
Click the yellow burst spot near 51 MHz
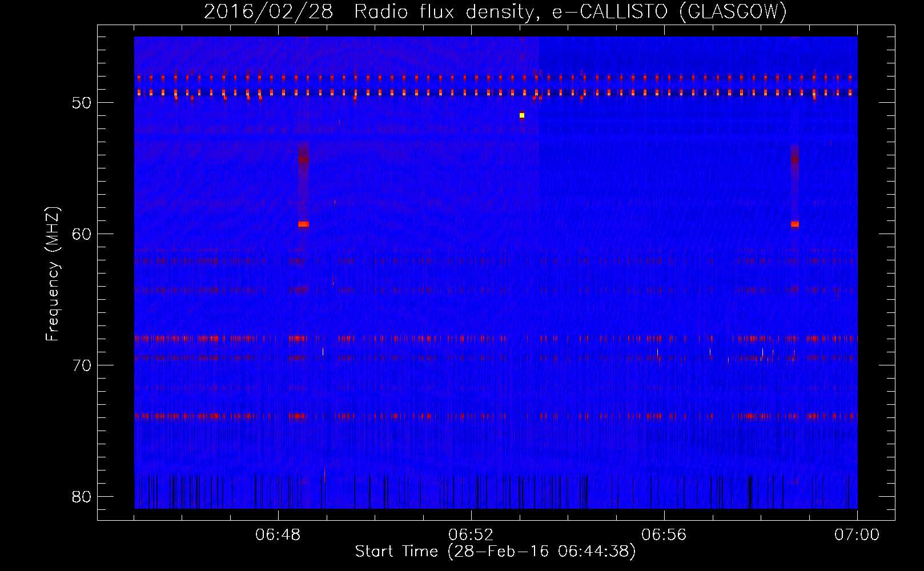[522, 115]
